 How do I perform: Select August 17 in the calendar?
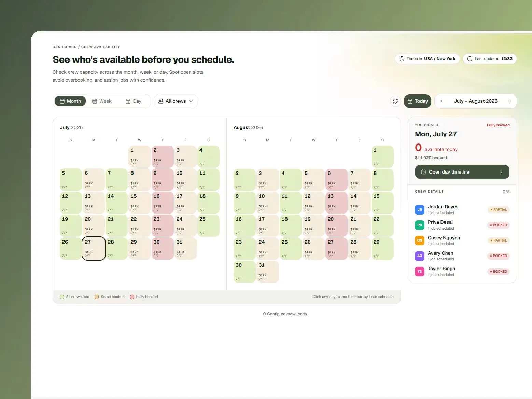(268, 226)
